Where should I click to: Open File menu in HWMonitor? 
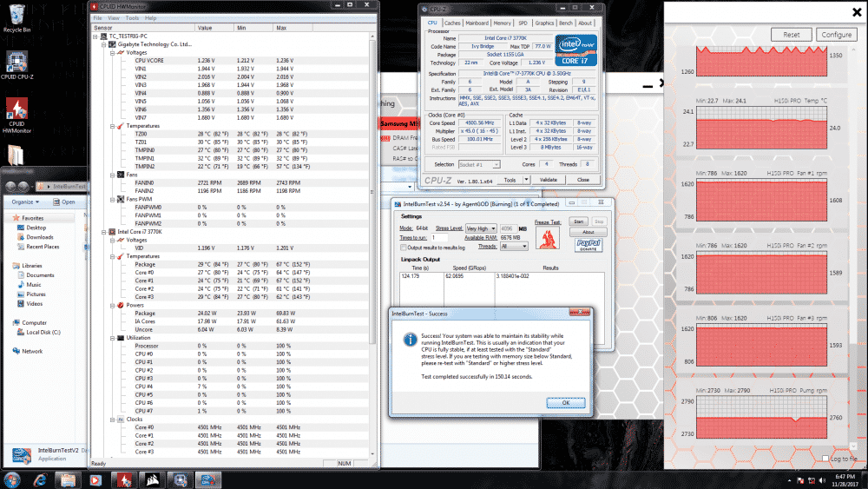97,18
